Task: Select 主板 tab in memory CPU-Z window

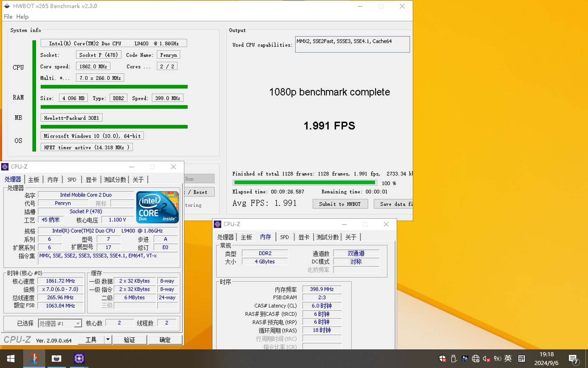Action: [246, 237]
